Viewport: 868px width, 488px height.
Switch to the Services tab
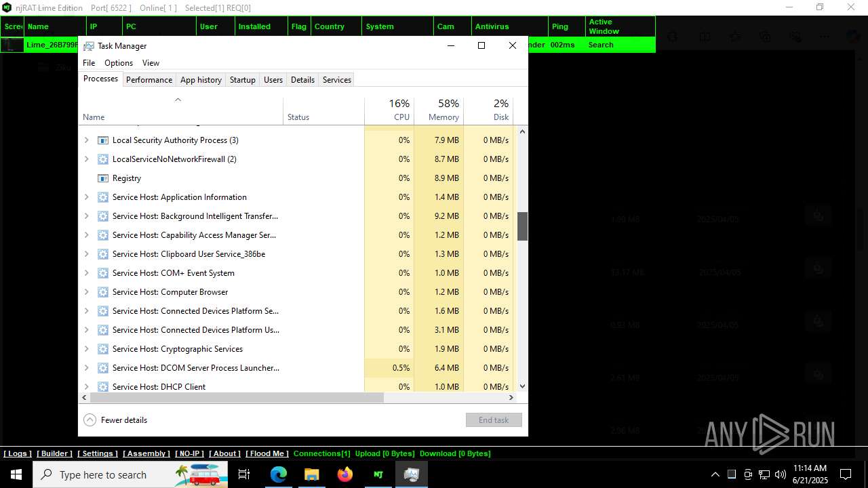pos(337,80)
